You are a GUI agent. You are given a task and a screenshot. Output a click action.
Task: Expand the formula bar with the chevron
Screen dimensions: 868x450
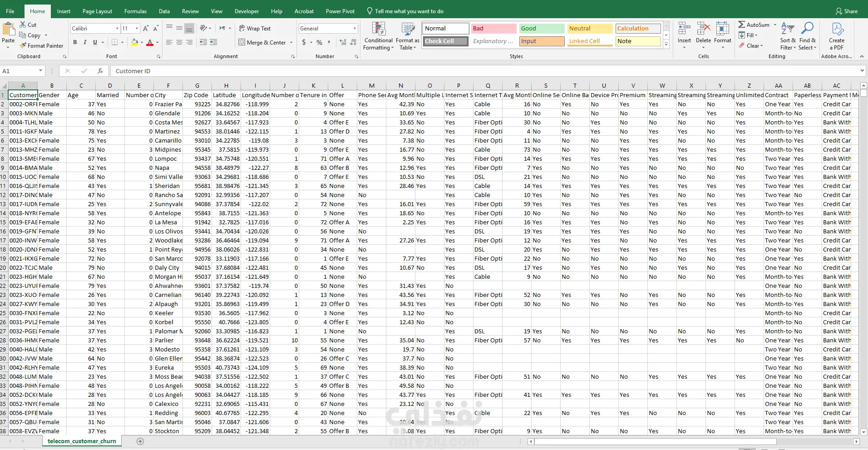tap(862, 71)
